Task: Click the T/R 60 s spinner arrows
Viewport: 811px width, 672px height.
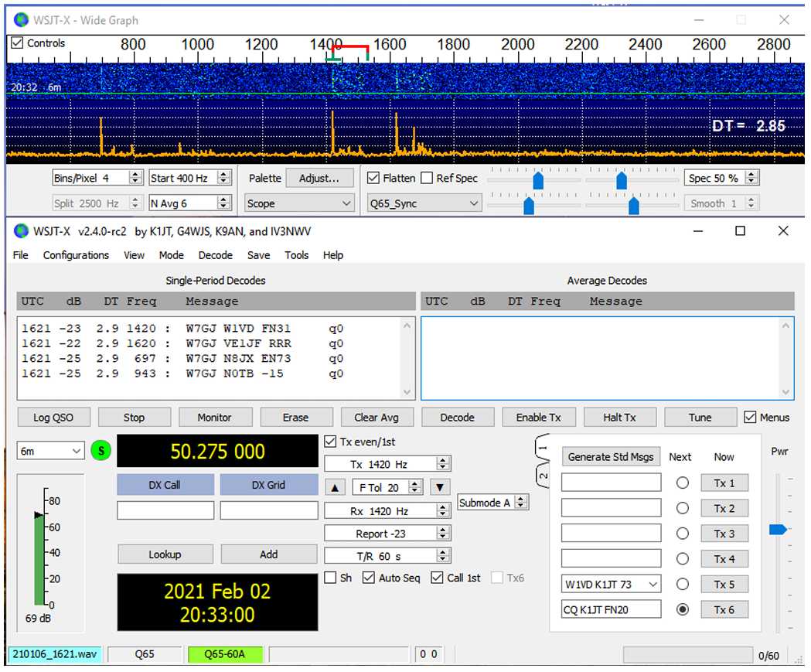Action: [443, 556]
